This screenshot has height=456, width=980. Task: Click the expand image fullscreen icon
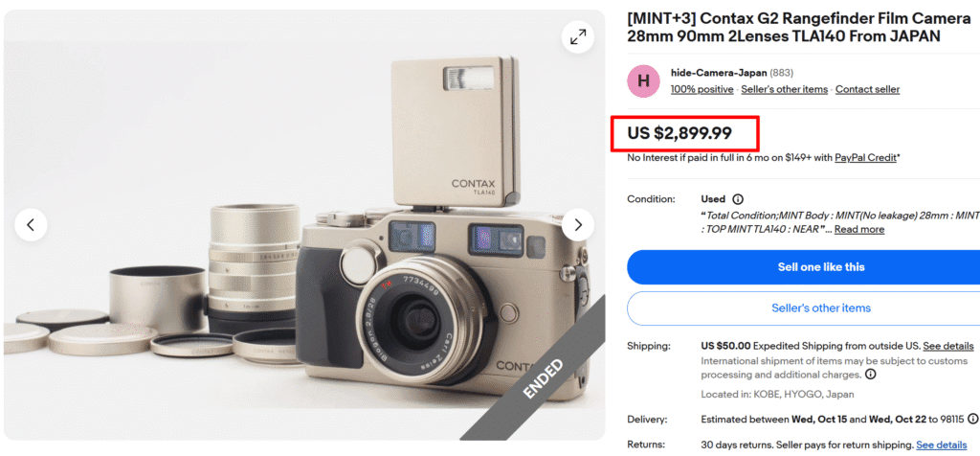coord(578,36)
